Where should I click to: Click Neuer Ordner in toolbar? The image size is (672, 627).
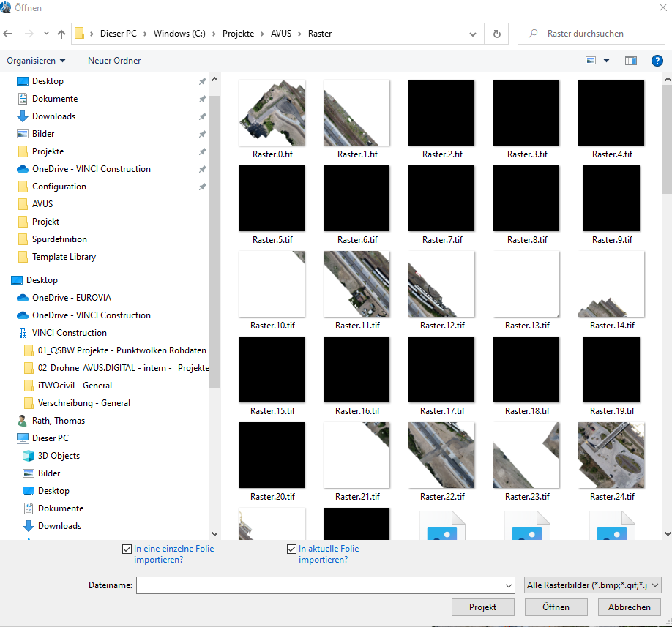[114, 61]
